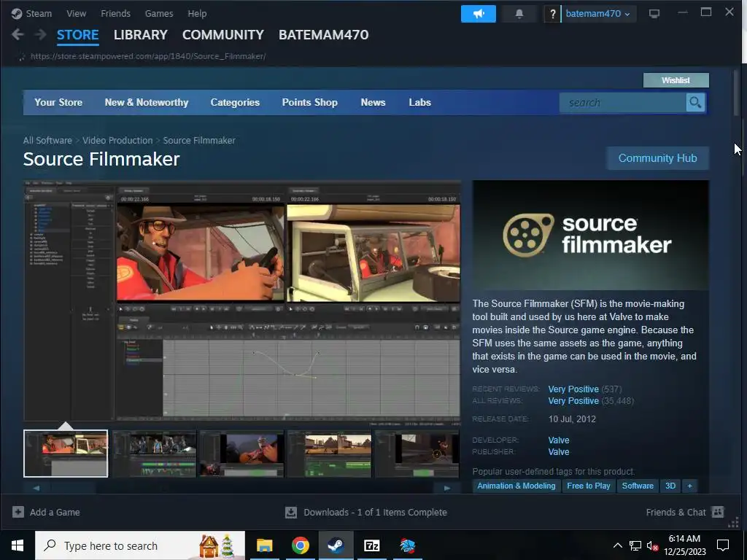The height and width of the screenshot is (560, 747).
Task: Open the News link
Action: pyautogui.click(x=373, y=102)
